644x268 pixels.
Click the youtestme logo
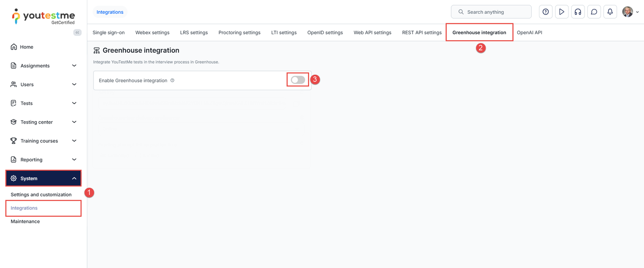tap(43, 16)
